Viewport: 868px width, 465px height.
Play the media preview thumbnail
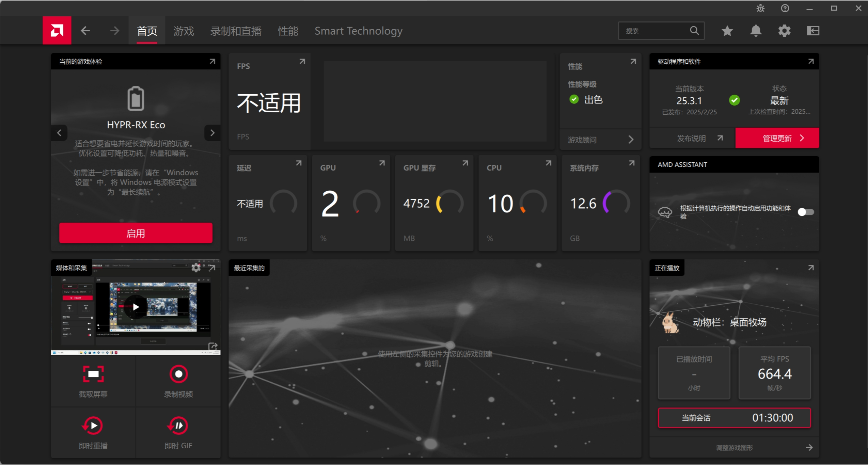click(136, 307)
